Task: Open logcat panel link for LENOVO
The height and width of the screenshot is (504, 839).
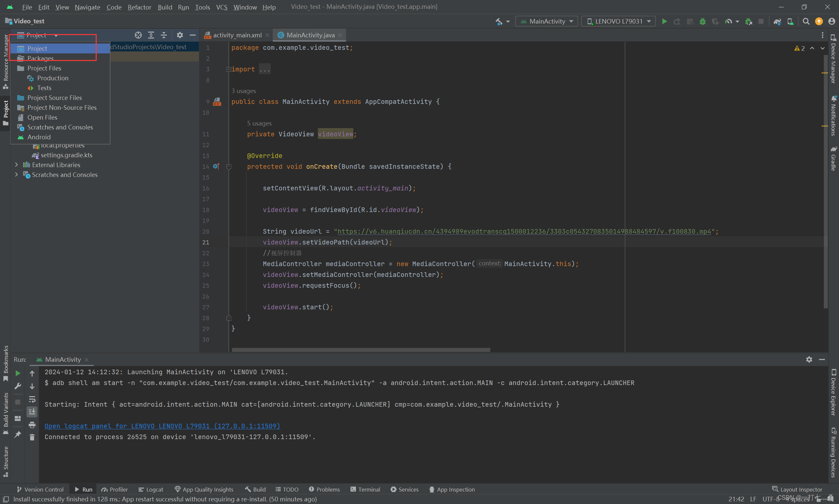Action: (162, 426)
